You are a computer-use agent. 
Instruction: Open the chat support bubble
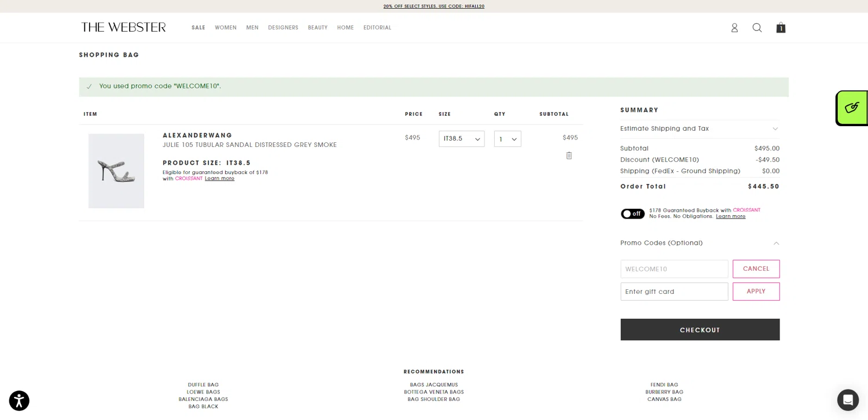(x=848, y=400)
